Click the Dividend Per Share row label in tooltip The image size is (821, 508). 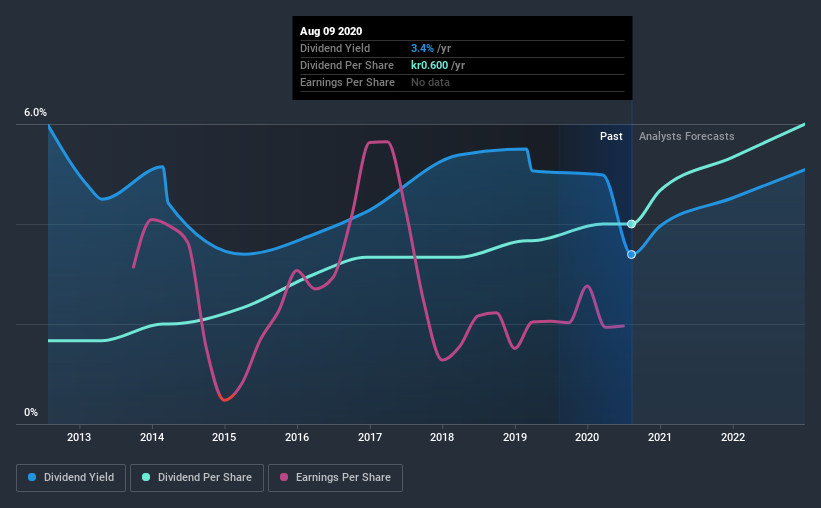[x=347, y=65]
